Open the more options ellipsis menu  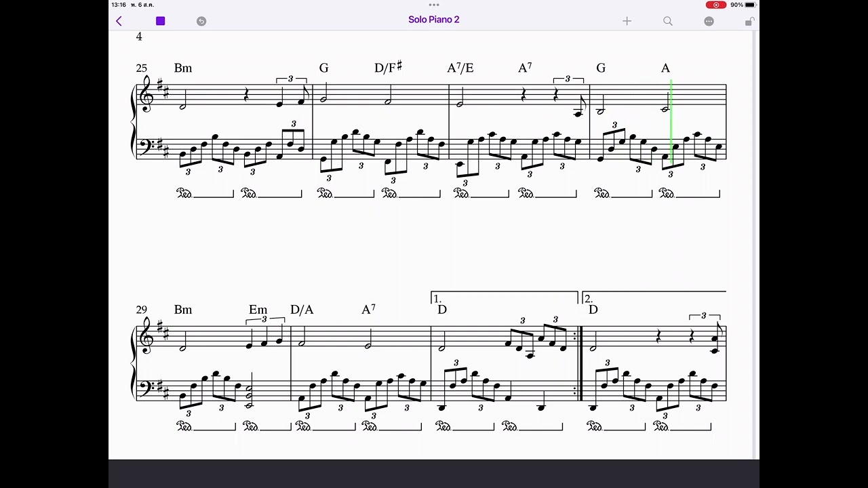(709, 21)
